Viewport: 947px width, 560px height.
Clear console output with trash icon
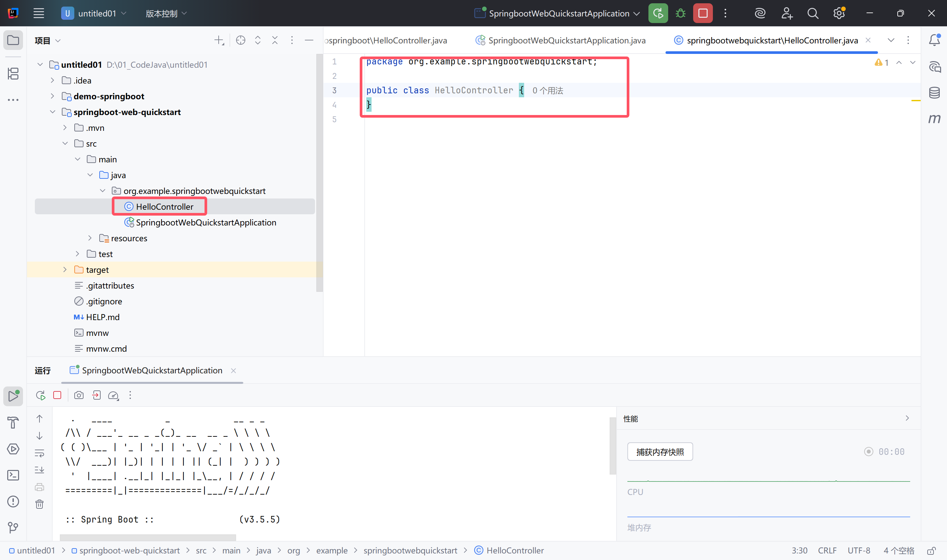click(40, 504)
